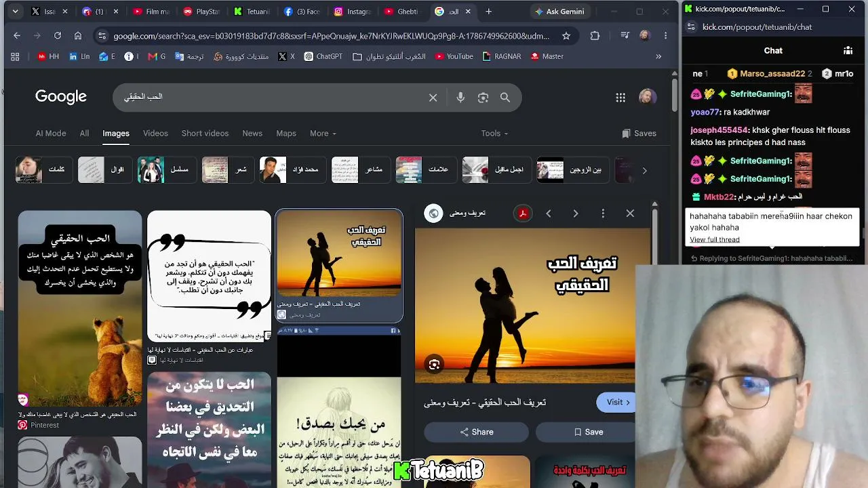Click the Google page vertical scrollbar
The width and height of the screenshot is (868, 488).
[x=674, y=95]
